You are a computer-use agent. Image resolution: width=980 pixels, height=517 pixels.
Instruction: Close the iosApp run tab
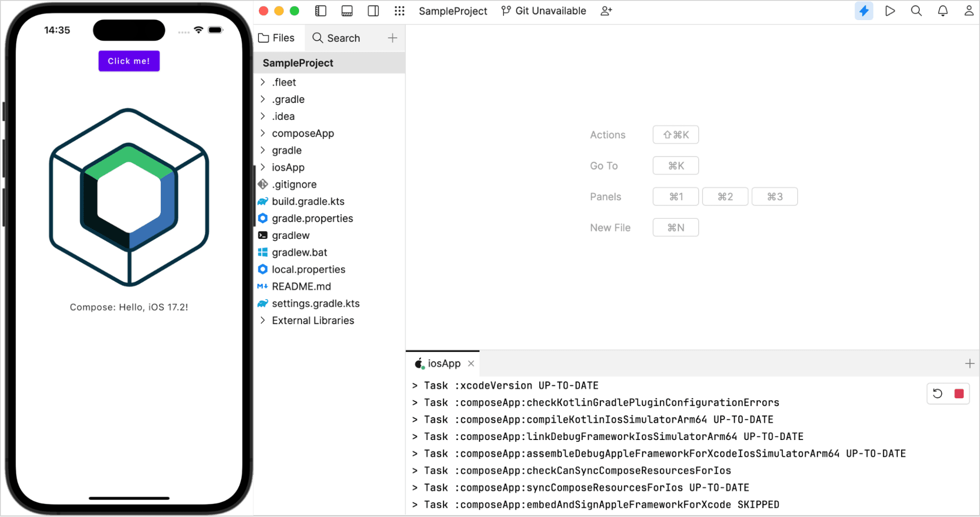471,363
